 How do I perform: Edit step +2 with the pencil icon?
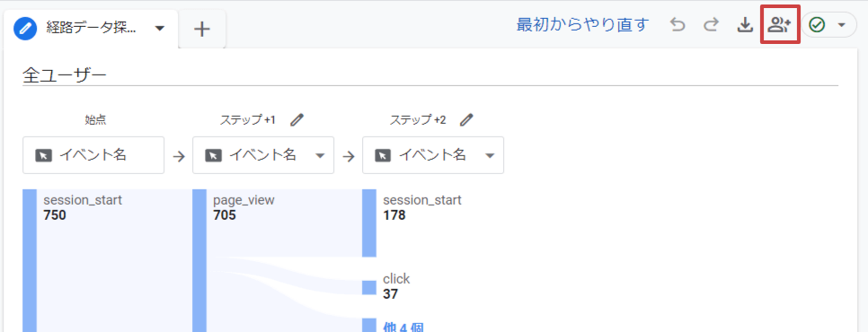click(x=467, y=120)
